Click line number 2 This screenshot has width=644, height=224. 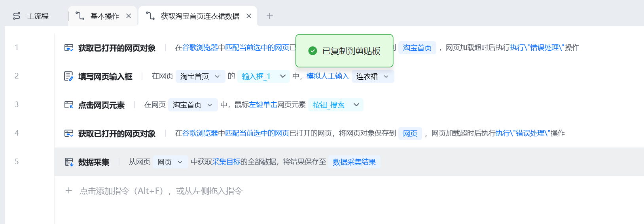click(x=17, y=76)
